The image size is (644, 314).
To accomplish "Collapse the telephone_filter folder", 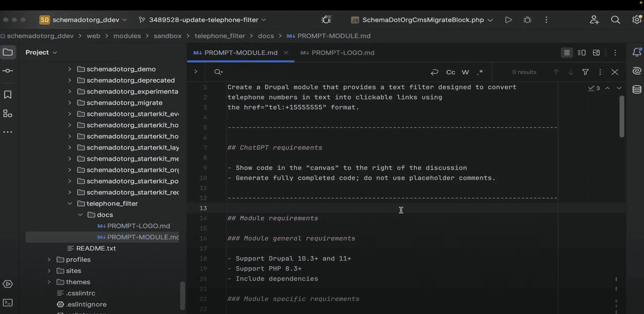I will point(69,203).
